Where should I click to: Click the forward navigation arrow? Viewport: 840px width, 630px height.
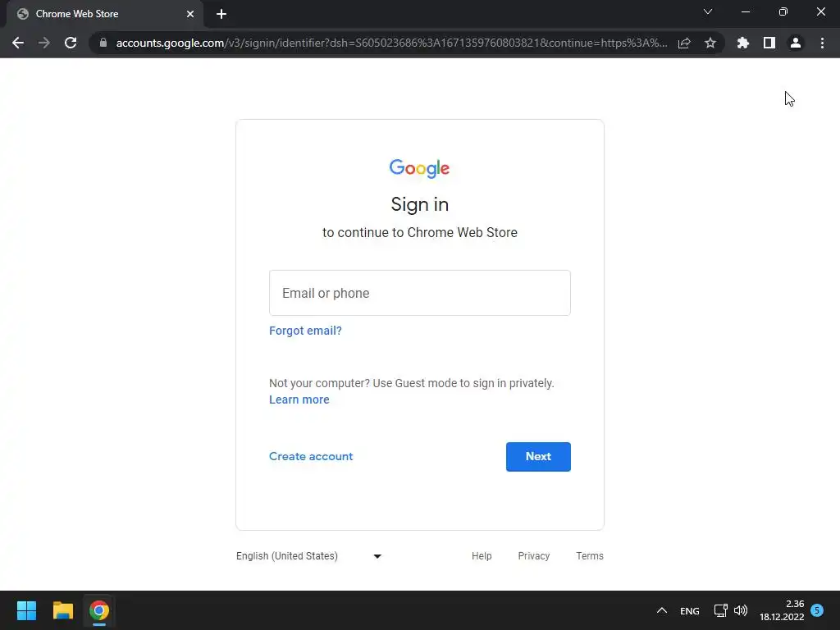tap(44, 43)
